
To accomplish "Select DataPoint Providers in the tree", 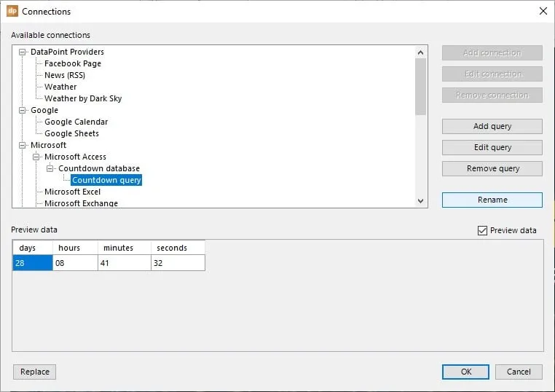I will tap(67, 52).
